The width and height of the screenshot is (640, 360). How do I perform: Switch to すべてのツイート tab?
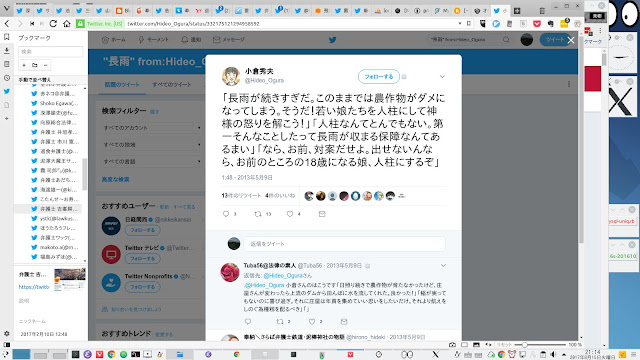click(x=172, y=84)
